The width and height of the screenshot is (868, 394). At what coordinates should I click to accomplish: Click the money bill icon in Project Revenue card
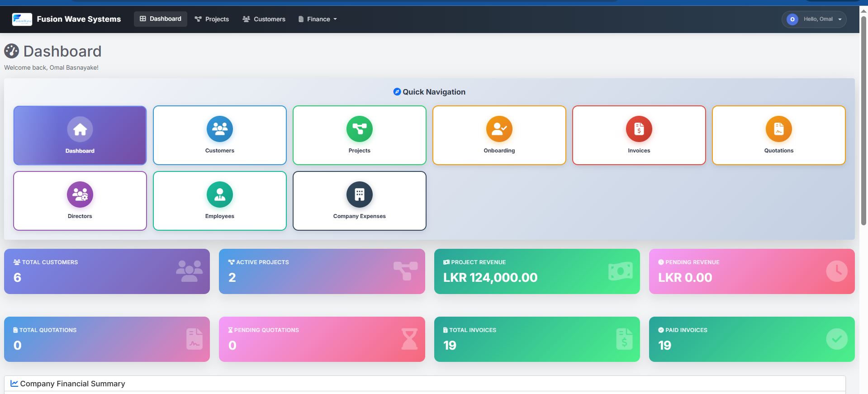(x=621, y=271)
